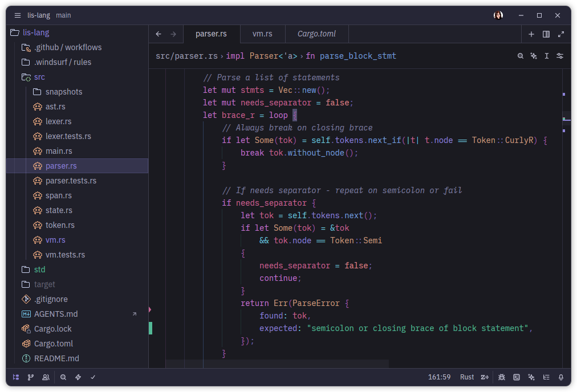
Task: Open span.rs in the file tree
Action: point(78,195)
